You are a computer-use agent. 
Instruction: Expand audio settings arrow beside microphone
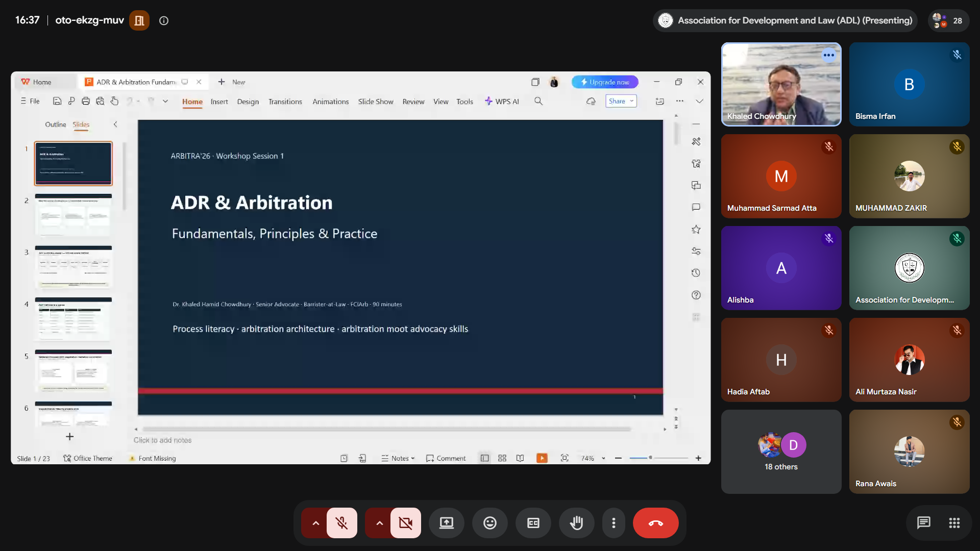click(x=315, y=523)
